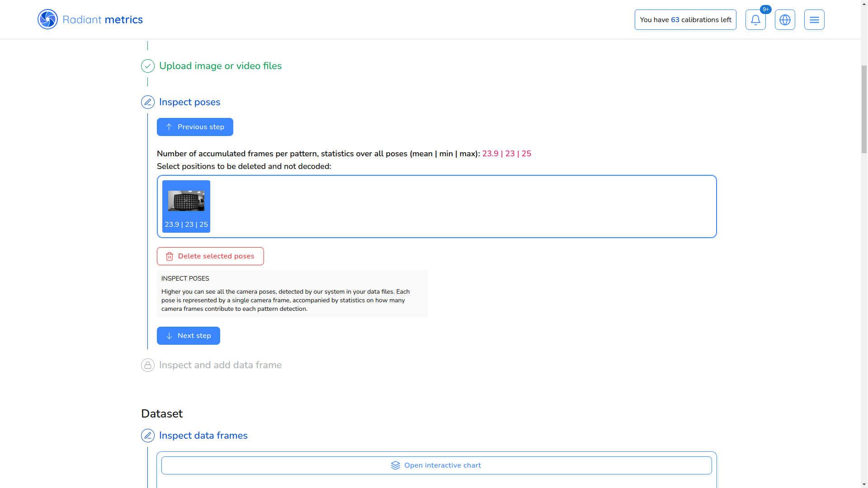The image size is (868, 488).
Task: Click pencil icon beside Inspect data frames
Action: pyautogui.click(x=148, y=436)
